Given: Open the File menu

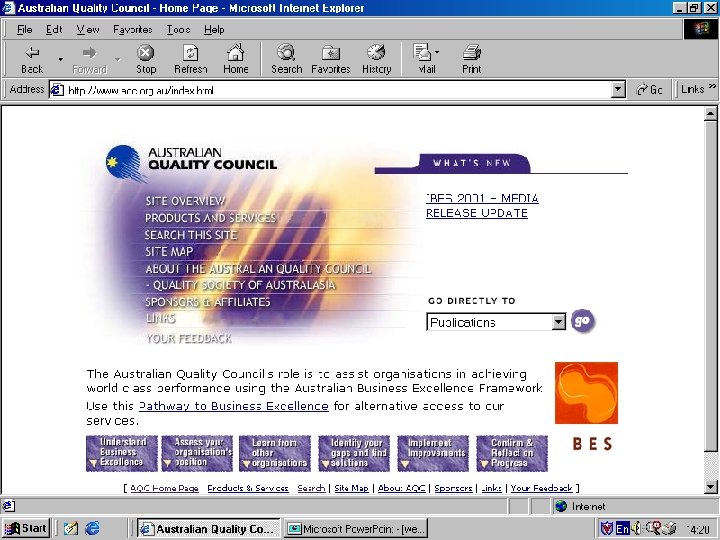Looking at the screenshot, I should point(24,29).
